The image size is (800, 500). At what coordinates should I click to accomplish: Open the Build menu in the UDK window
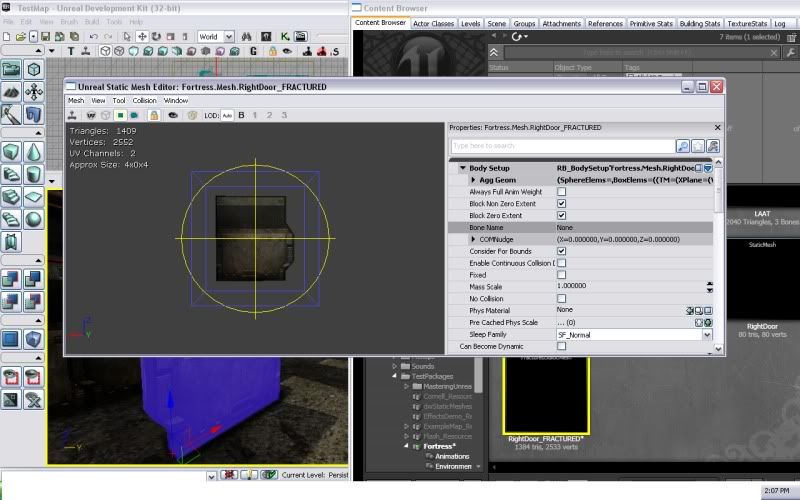coord(92,22)
